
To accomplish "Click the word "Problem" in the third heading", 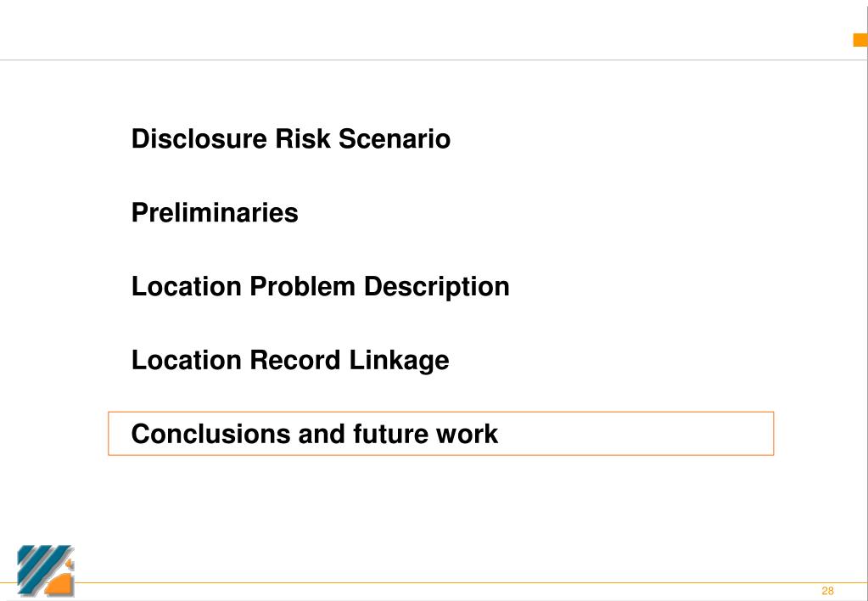I will pos(302,286).
